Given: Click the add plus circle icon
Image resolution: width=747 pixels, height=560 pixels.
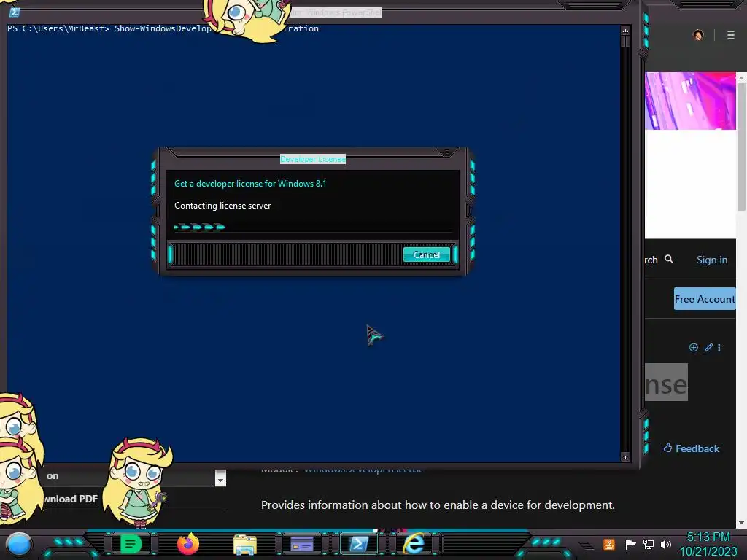Looking at the screenshot, I should click(694, 348).
